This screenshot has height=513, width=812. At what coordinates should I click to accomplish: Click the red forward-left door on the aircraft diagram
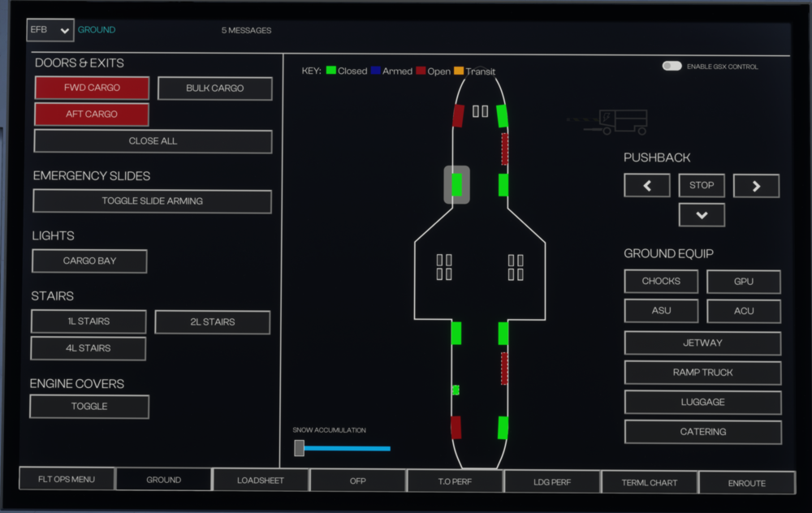457,116
